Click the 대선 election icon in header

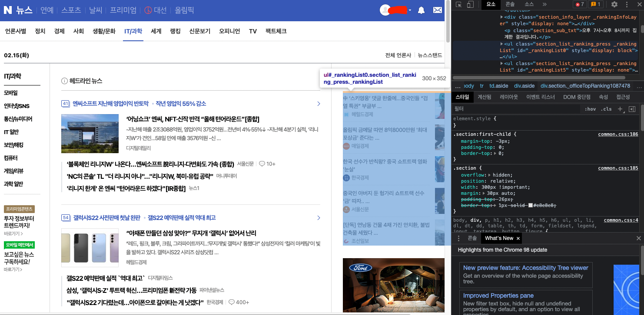point(148,10)
